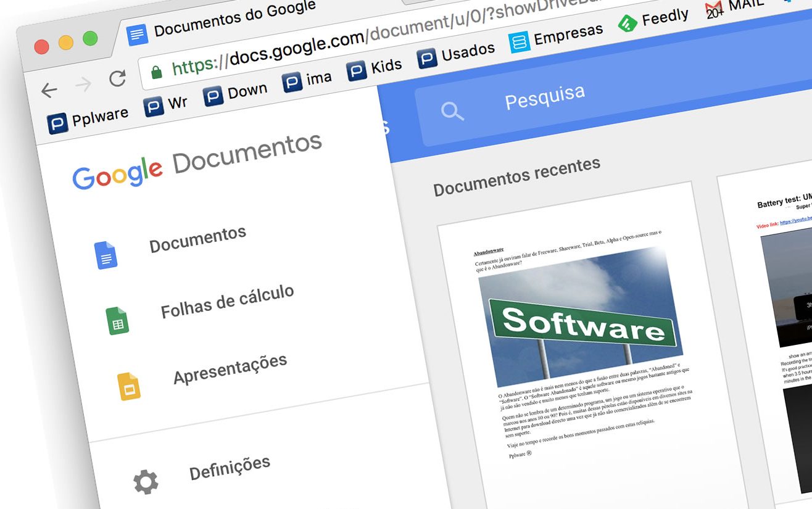Select Documentos in the sidebar menu
Screen dimensions: 812x509
197,239
